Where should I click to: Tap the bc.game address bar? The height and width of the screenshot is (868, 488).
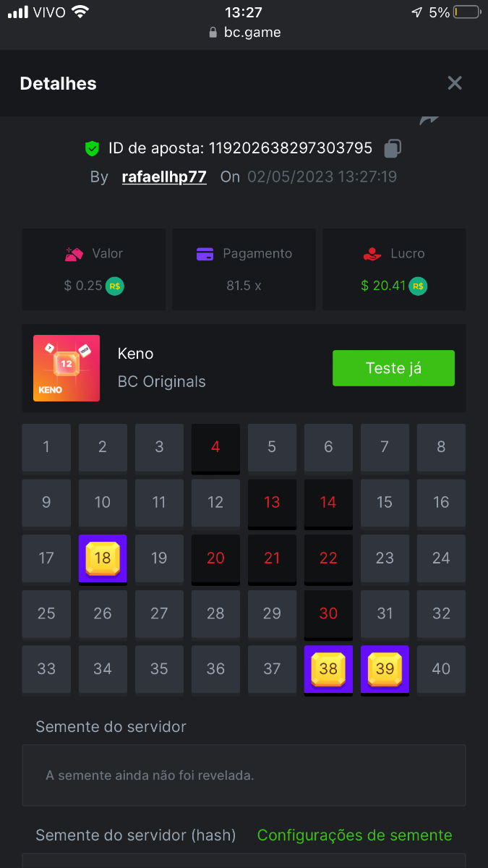244,32
